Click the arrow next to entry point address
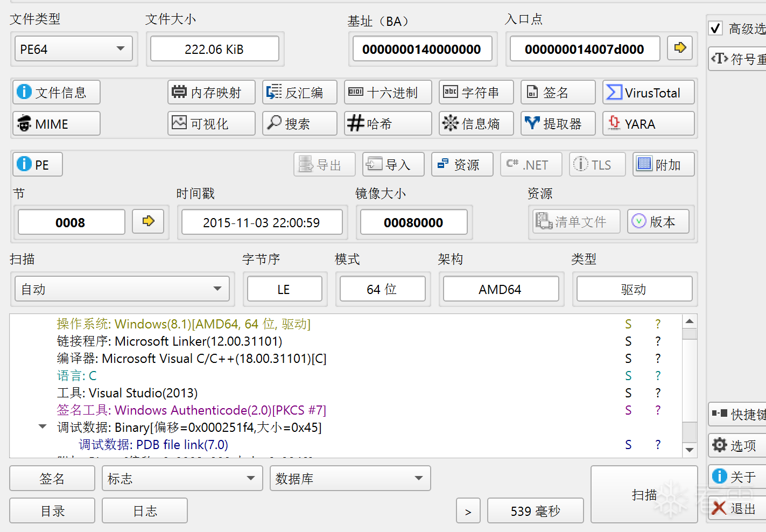This screenshot has width=766, height=532. click(680, 48)
